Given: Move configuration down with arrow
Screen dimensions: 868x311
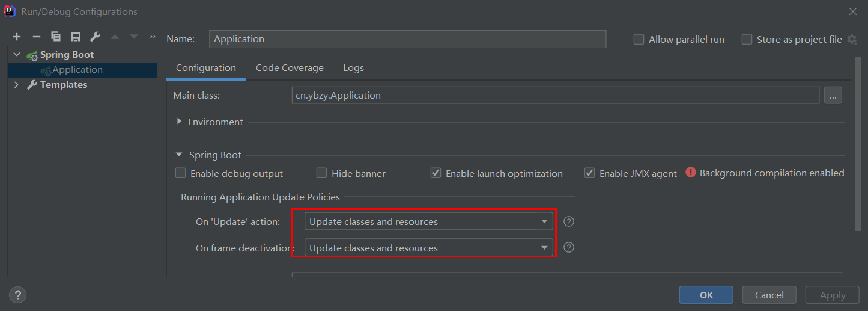Looking at the screenshot, I should tap(133, 37).
